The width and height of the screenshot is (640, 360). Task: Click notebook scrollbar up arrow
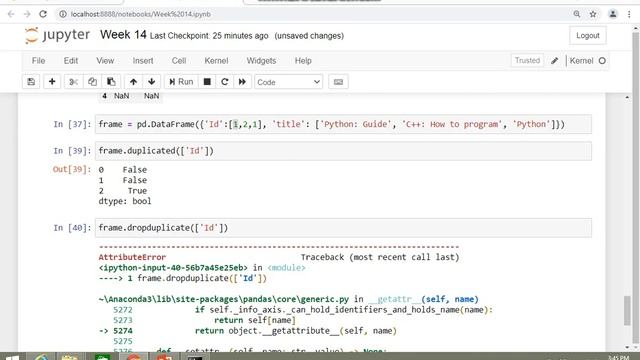click(x=627, y=97)
